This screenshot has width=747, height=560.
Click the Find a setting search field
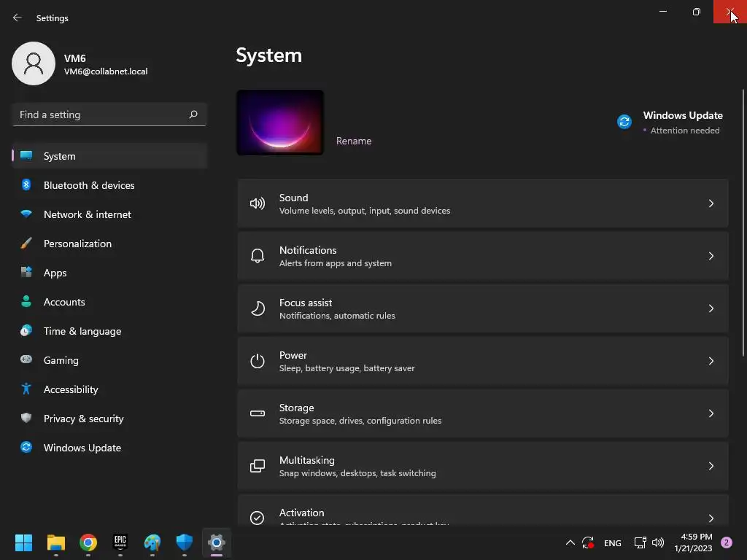coord(109,114)
